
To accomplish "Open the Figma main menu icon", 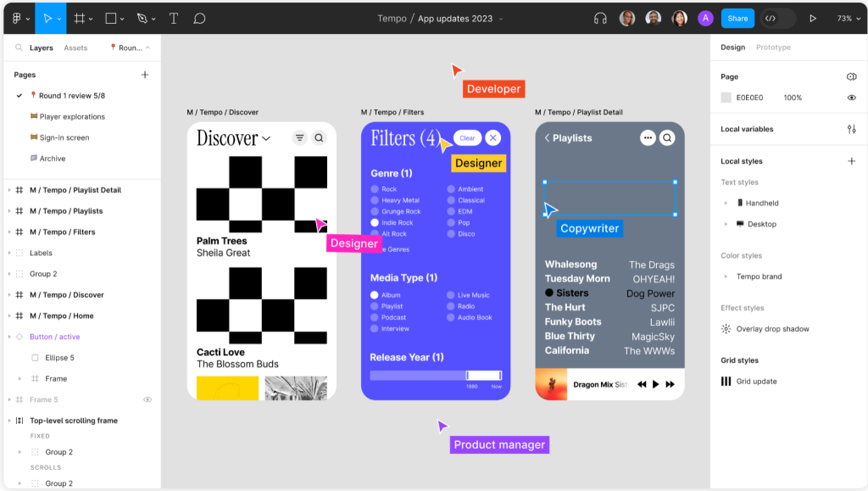I will pos(17,19).
